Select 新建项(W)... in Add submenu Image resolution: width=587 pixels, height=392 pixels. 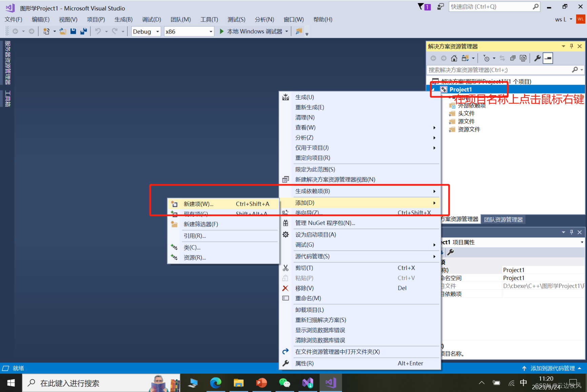point(223,204)
